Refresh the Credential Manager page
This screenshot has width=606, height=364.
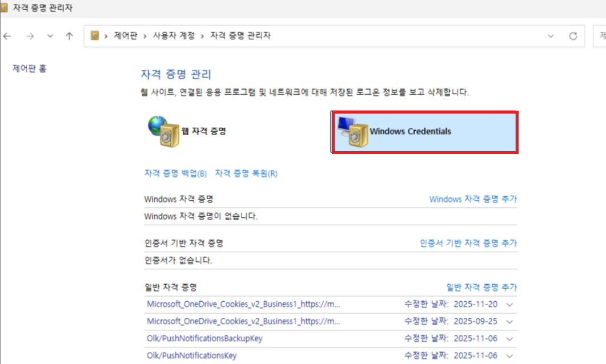573,37
